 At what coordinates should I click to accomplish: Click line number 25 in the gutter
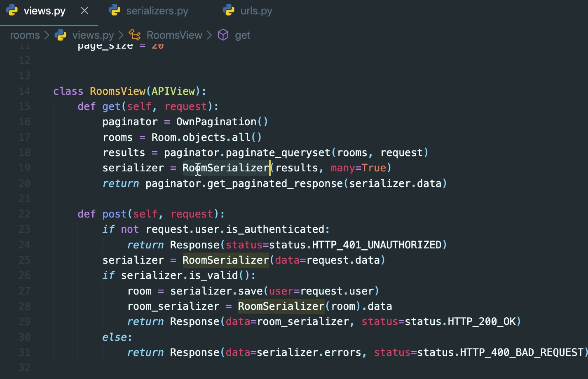24,260
